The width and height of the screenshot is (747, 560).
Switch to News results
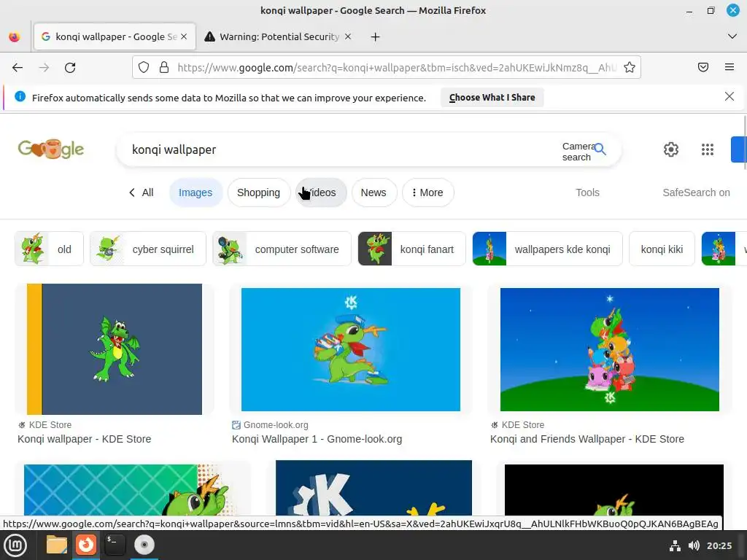pyautogui.click(x=373, y=192)
